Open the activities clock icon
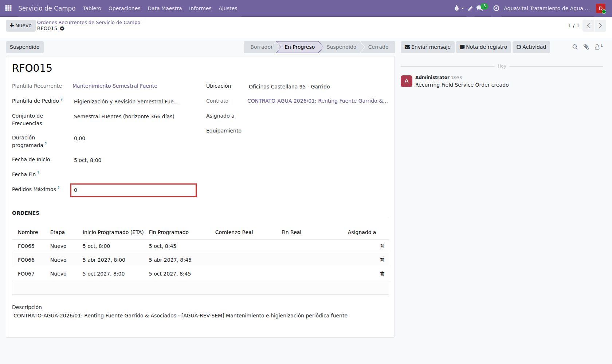The height and width of the screenshot is (364, 612). (x=496, y=8)
